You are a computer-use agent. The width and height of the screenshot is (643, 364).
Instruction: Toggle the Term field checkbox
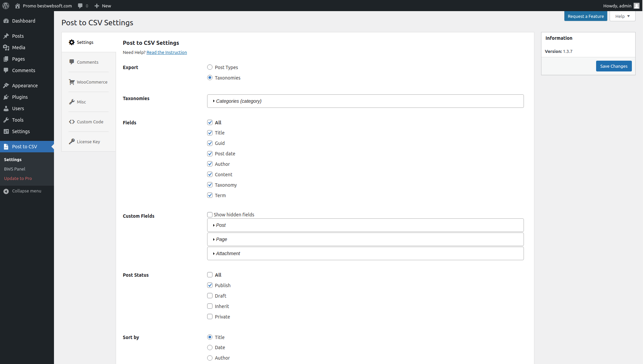210,195
